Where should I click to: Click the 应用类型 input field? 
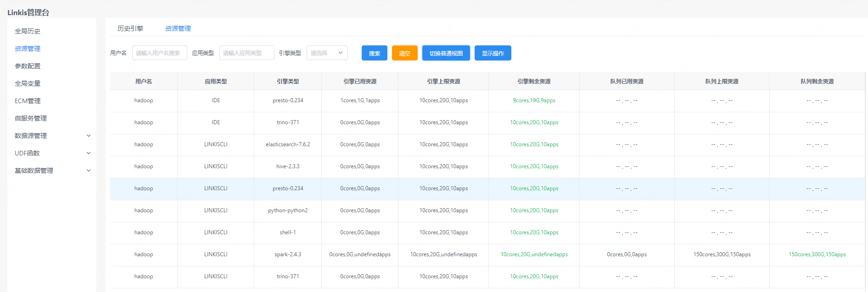pyautogui.click(x=246, y=53)
